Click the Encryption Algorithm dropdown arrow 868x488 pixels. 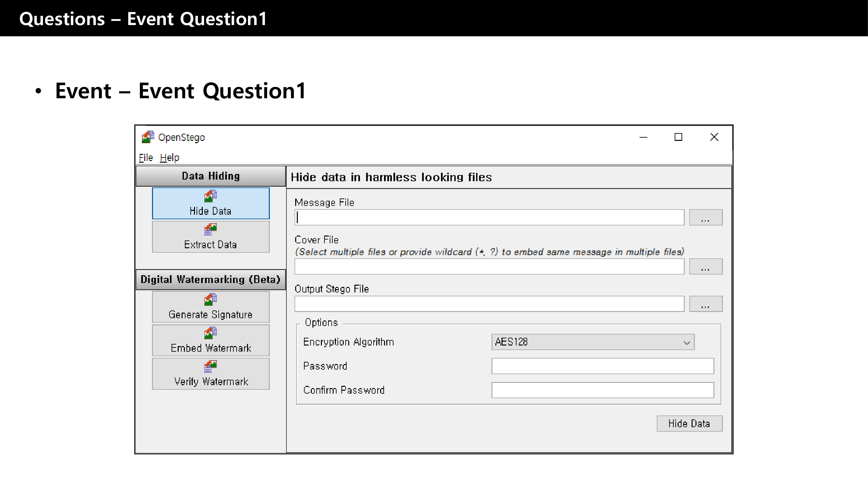coord(687,343)
